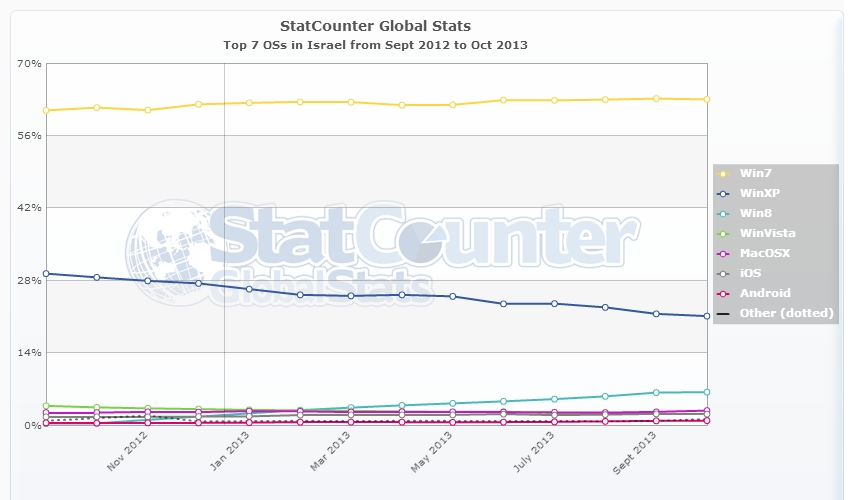This screenshot has width=854, height=500.
Task: Select the Win8 line's final data point
Action: (x=706, y=392)
